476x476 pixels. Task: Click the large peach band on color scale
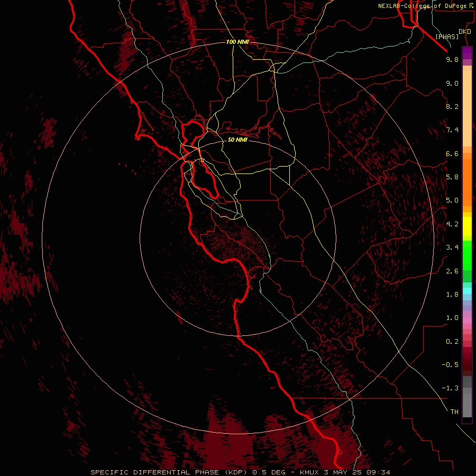pos(467,108)
